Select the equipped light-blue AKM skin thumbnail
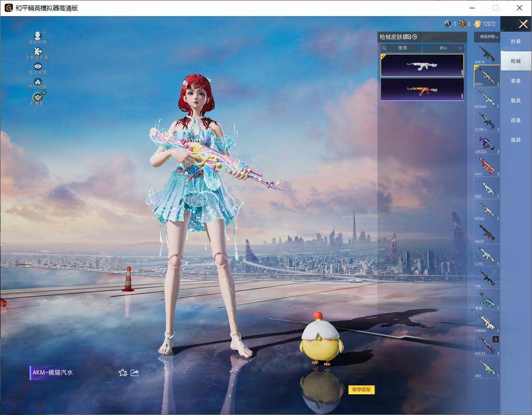The width and height of the screenshot is (532, 415). (x=422, y=65)
